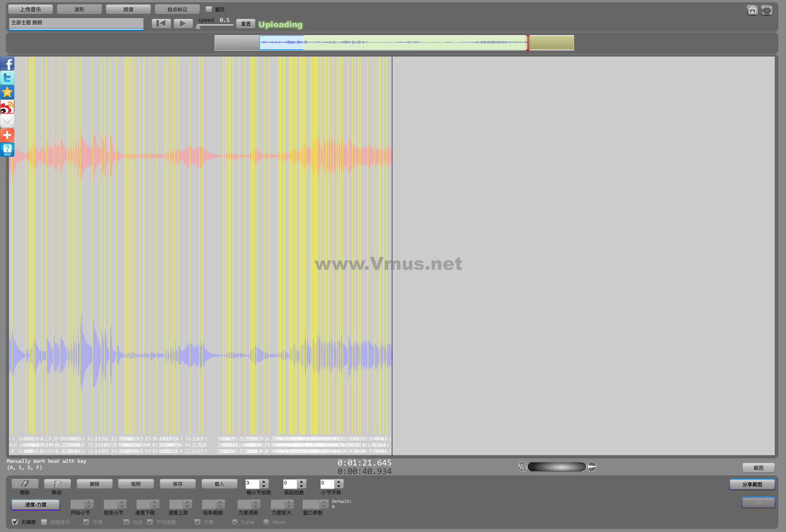
Task: Share via the Facebook sidebar icon
Action: [x=7, y=64]
